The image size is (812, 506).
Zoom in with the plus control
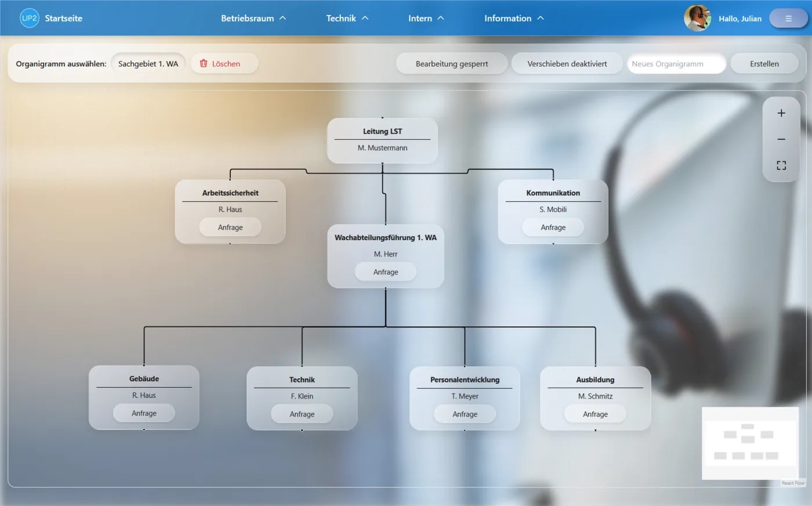781,113
